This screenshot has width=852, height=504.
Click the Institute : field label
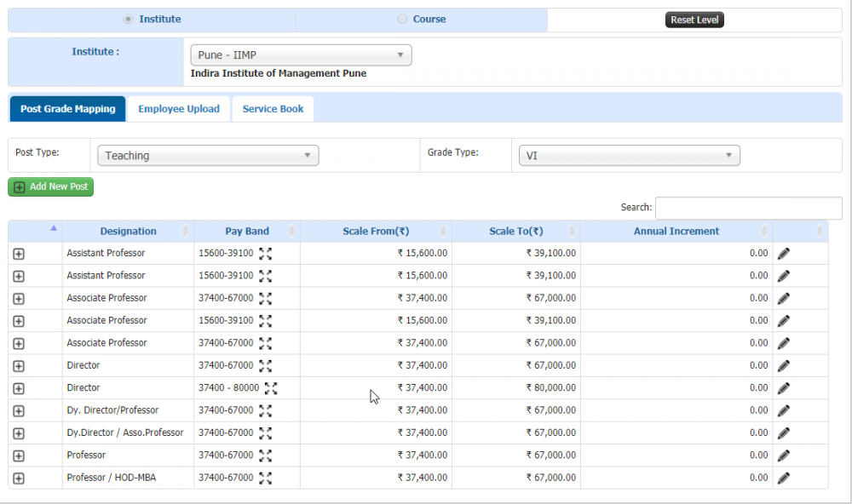95,52
